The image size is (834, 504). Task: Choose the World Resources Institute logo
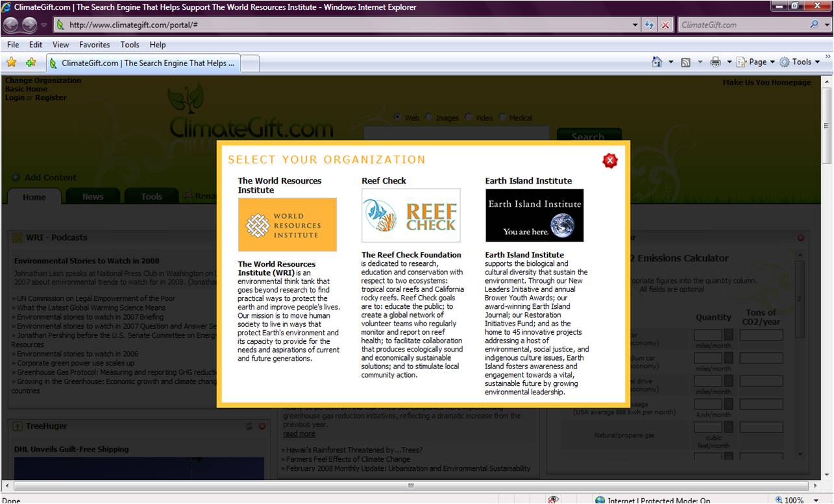coord(288,224)
